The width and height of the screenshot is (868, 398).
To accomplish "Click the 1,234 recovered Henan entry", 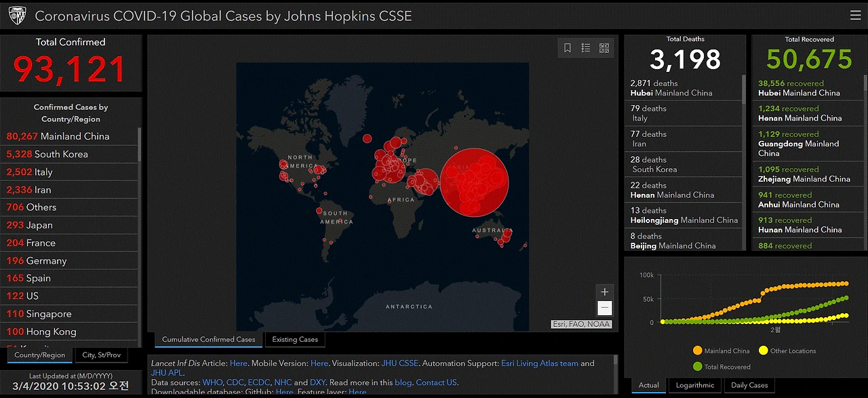I will pyautogui.click(x=807, y=113).
